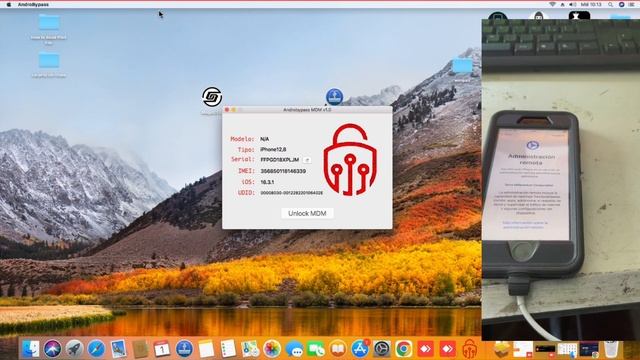This screenshot has width=640, height=360.
Task: Open System Preferences from the dock
Action: (x=382, y=349)
